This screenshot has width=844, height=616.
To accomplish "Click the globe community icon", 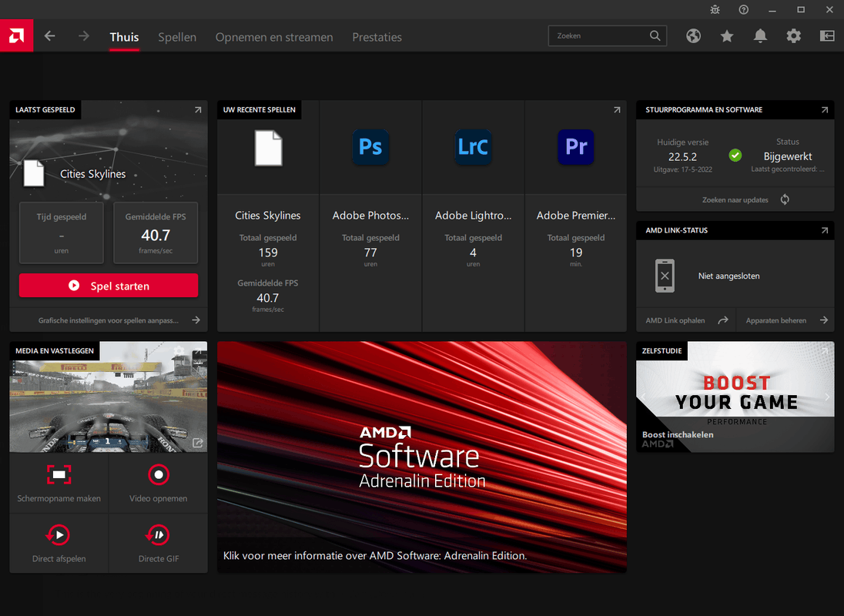I will (x=693, y=35).
